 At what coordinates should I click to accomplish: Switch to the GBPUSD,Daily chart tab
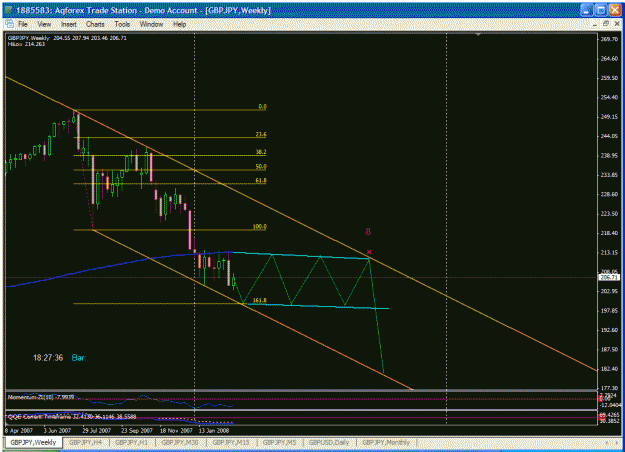coord(329,442)
